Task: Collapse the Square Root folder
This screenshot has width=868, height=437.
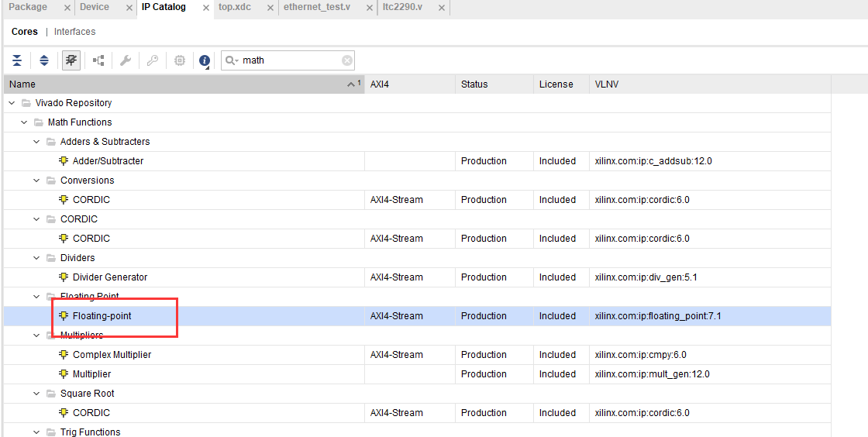Action: (x=36, y=394)
